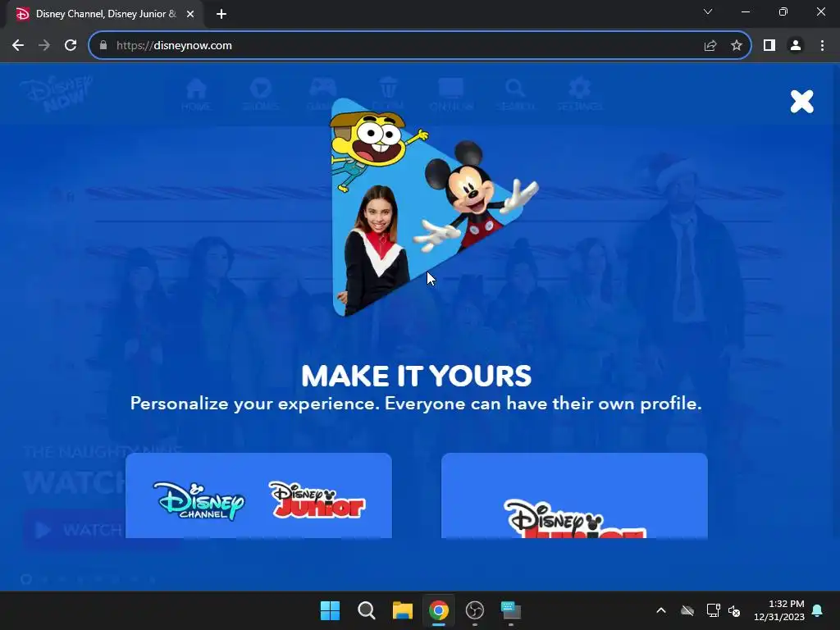
Task: Open the Windows Start menu
Action: (x=330, y=610)
